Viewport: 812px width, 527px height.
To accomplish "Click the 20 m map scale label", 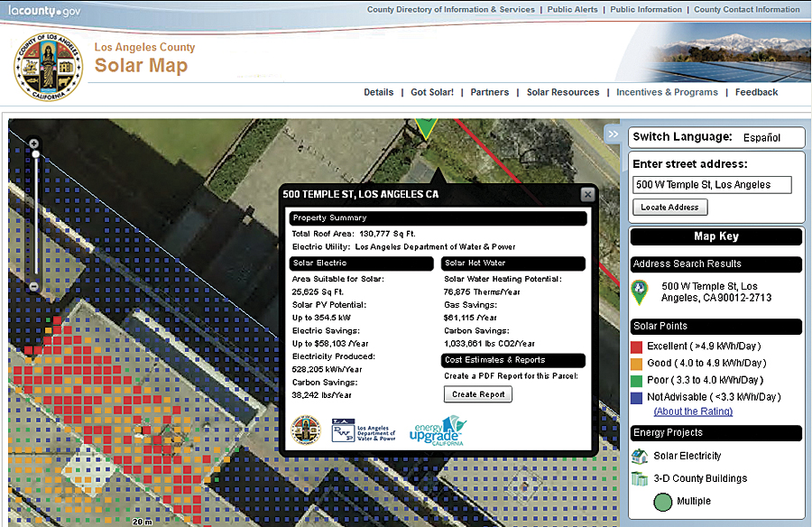I will 143,522.
